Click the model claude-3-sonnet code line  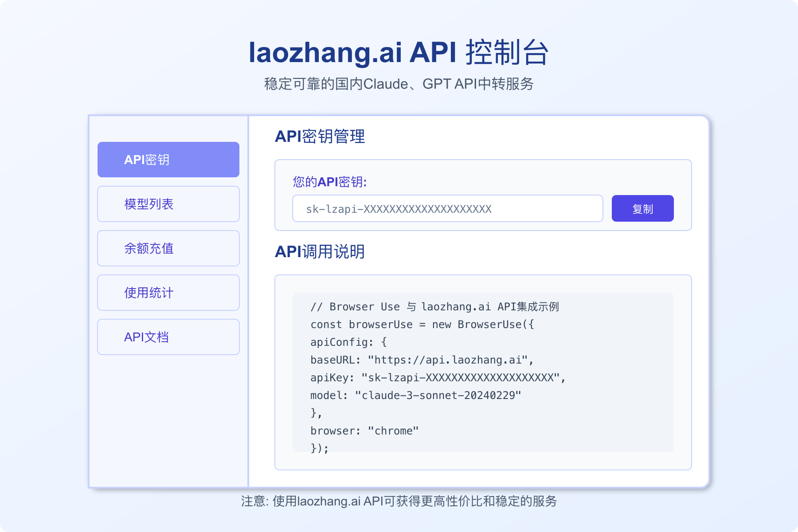(x=416, y=395)
